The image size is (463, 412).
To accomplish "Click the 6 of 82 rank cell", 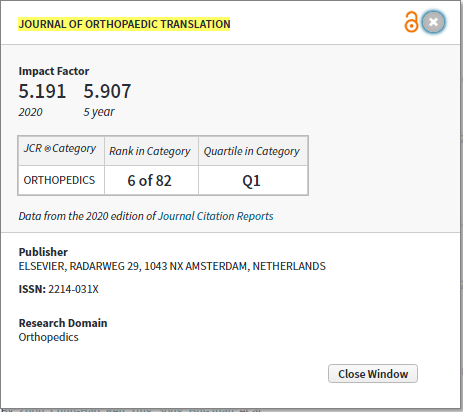I will point(151,180).
